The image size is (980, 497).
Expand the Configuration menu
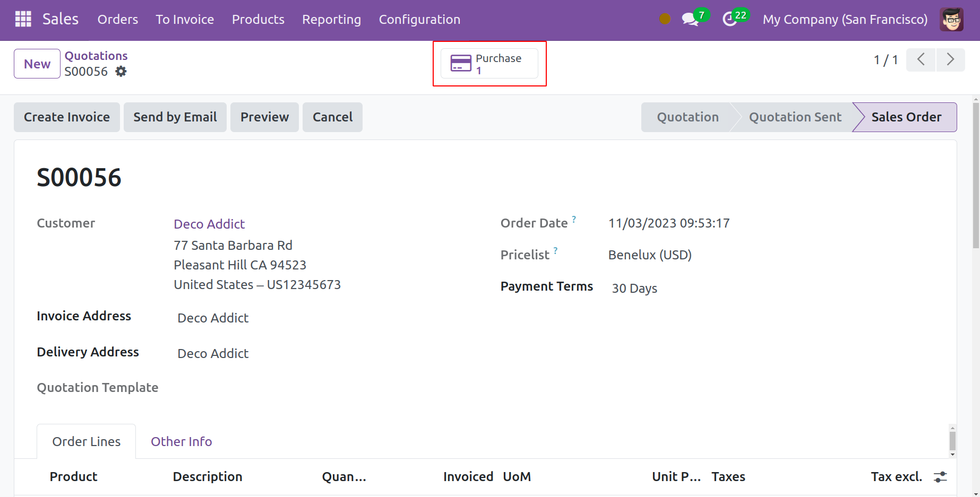click(419, 20)
